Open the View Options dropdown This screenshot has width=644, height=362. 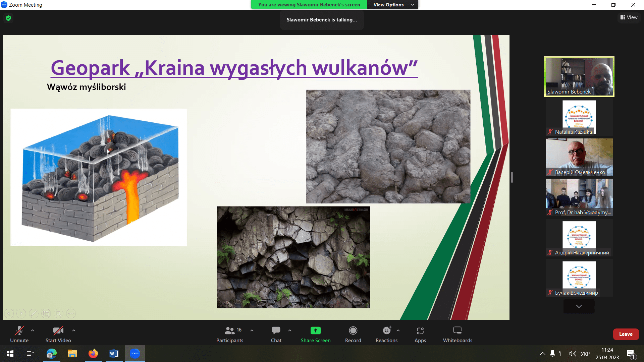tap(392, 5)
